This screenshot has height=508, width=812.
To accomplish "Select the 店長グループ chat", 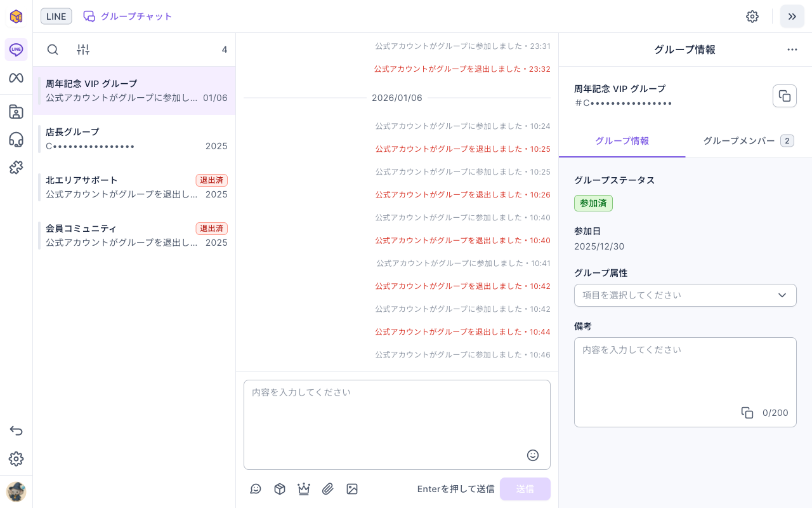I will [134, 139].
